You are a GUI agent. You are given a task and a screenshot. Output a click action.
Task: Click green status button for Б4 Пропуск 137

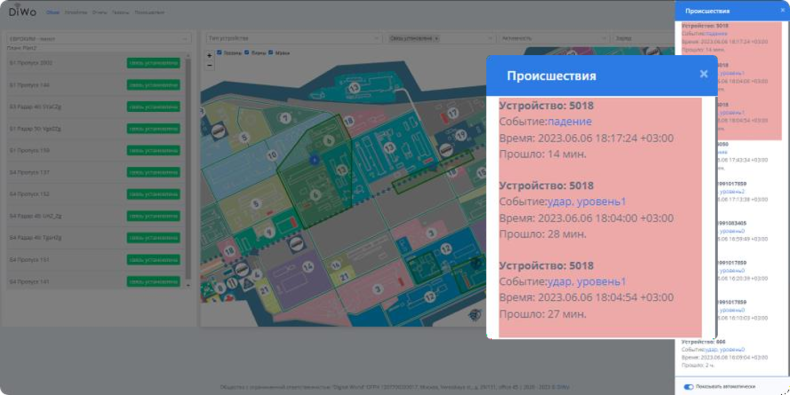click(x=153, y=172)
